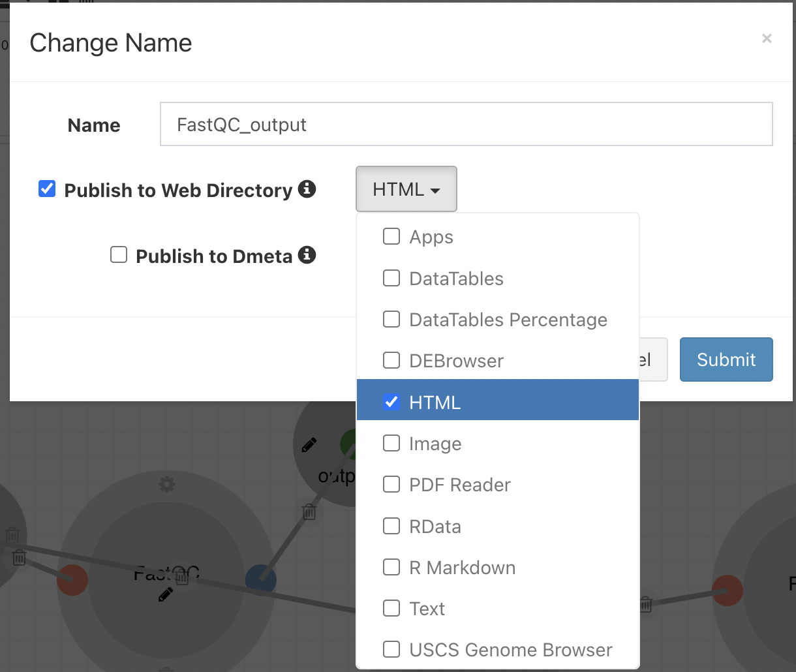Collapse the HTML format dropdown button

[x=406, y=189]
